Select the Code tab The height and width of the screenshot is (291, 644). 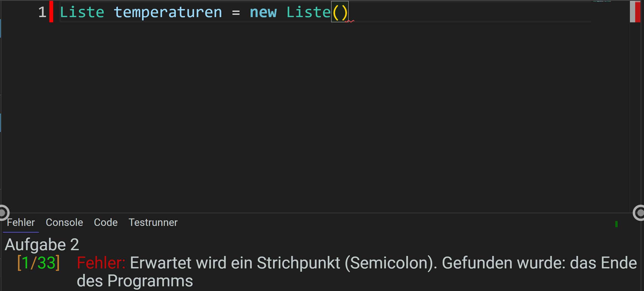pos(106,223)
